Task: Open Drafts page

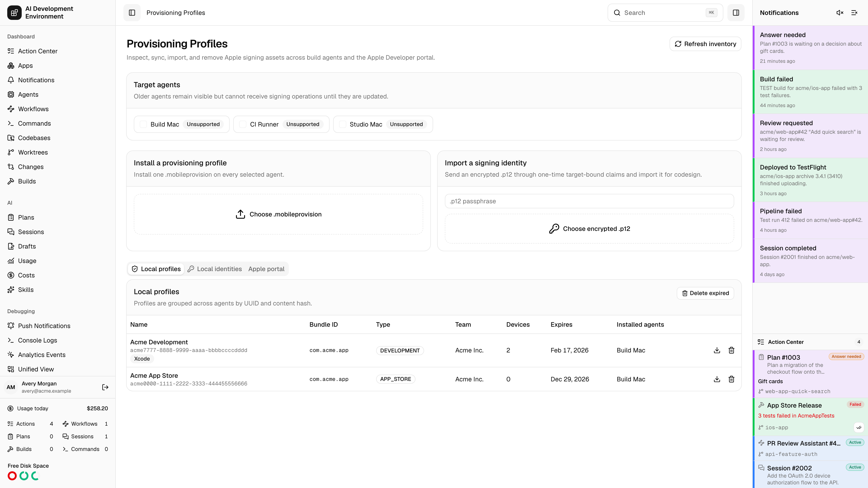Action: click(58, 246)
